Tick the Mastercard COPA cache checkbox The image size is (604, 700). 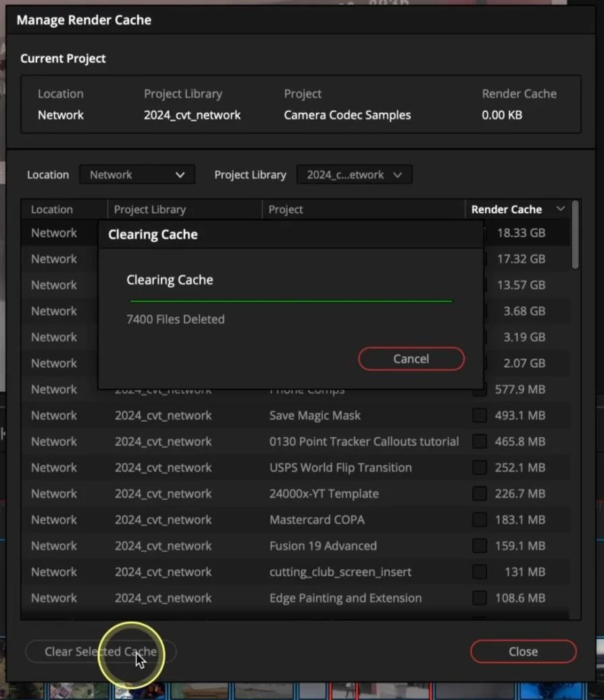click(479, 520)
